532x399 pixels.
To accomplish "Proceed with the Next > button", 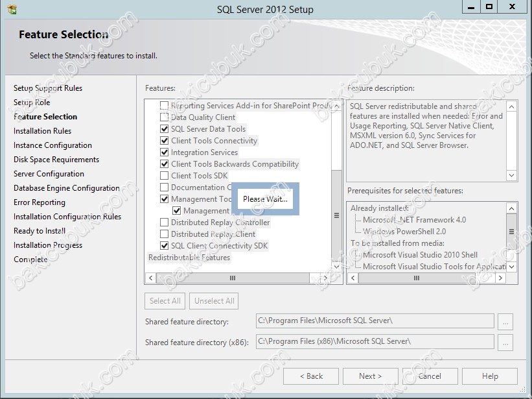I will point(371,376).
